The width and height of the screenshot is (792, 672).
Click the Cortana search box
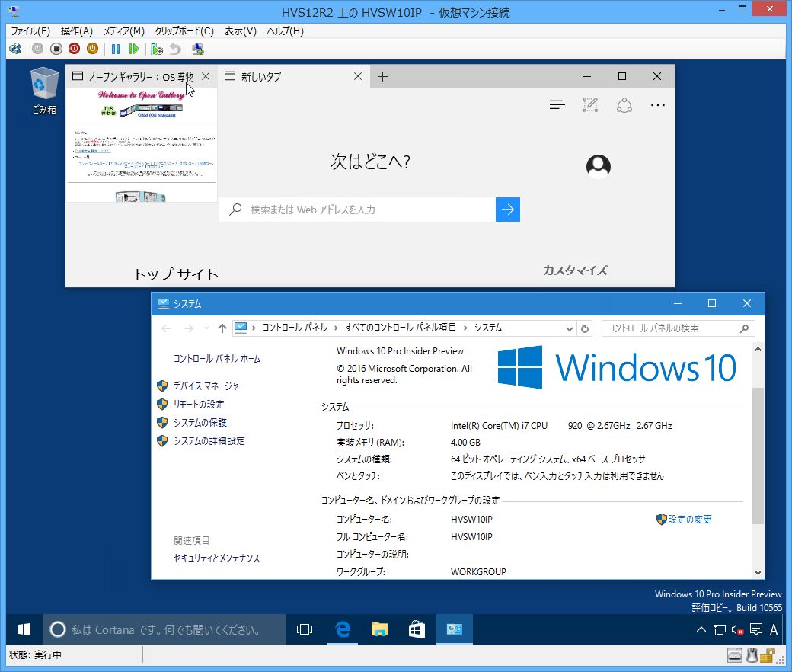coord(164,629)
